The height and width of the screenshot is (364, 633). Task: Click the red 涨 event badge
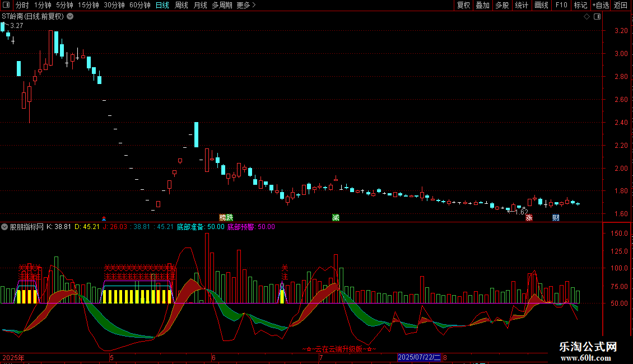click(529, 218)
